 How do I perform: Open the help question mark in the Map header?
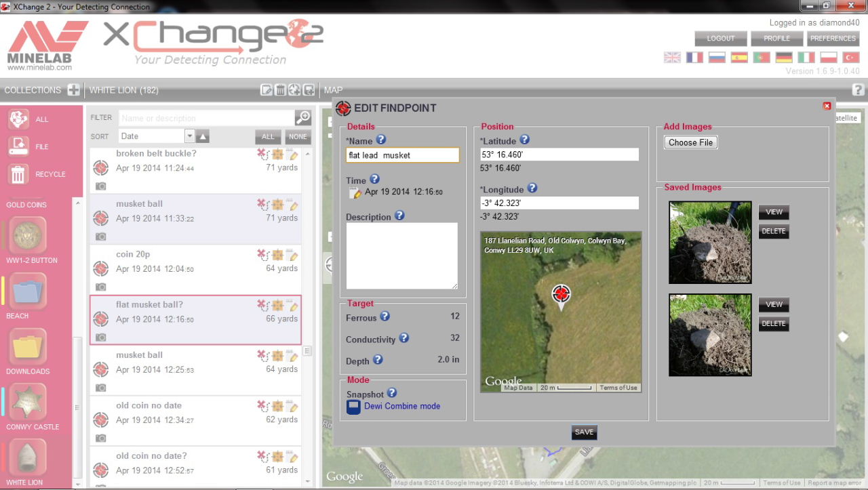click(x=858, y=89)
